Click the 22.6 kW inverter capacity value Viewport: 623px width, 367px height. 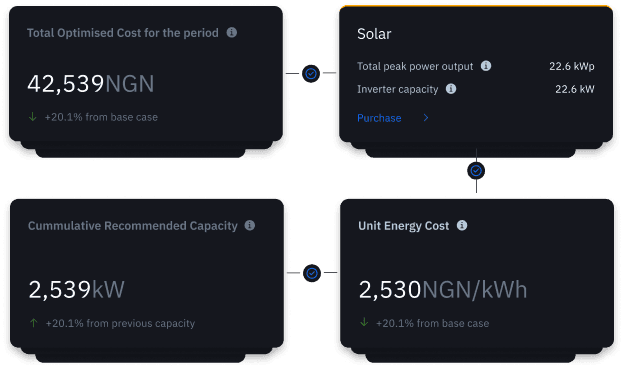coord(575,89)
